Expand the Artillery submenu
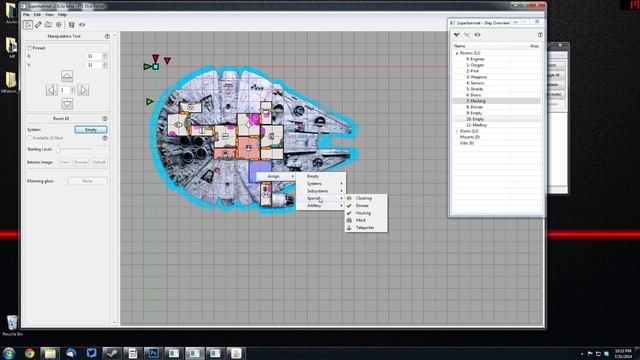 (x=321, y=206)
